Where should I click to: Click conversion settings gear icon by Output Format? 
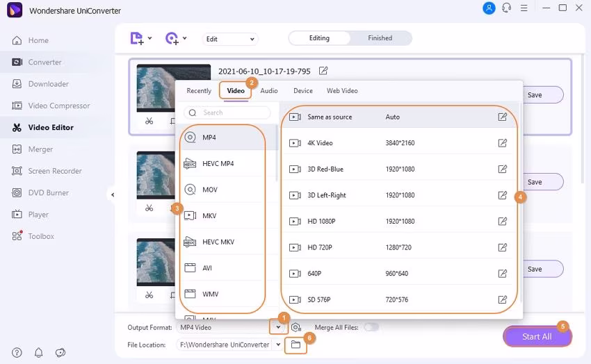tap(296, 327)
